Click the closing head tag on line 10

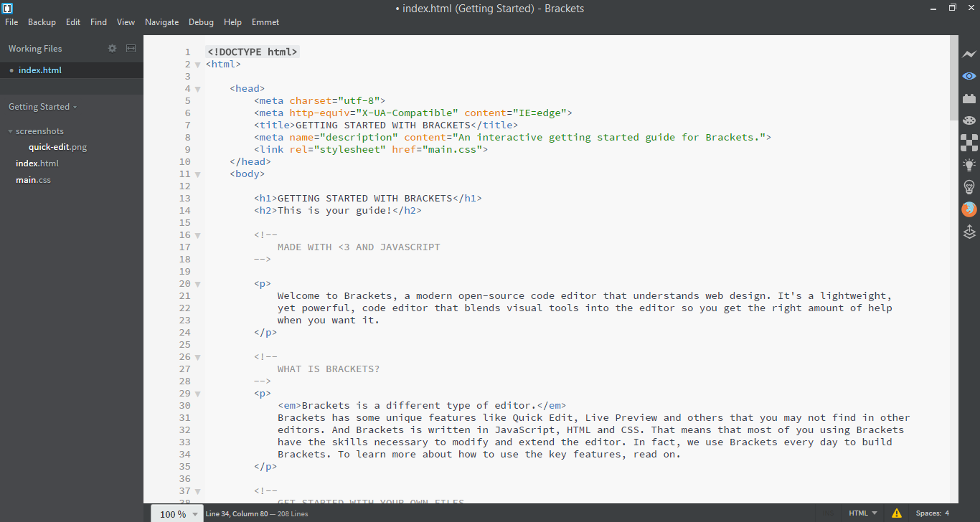click(x=250, y=162)
